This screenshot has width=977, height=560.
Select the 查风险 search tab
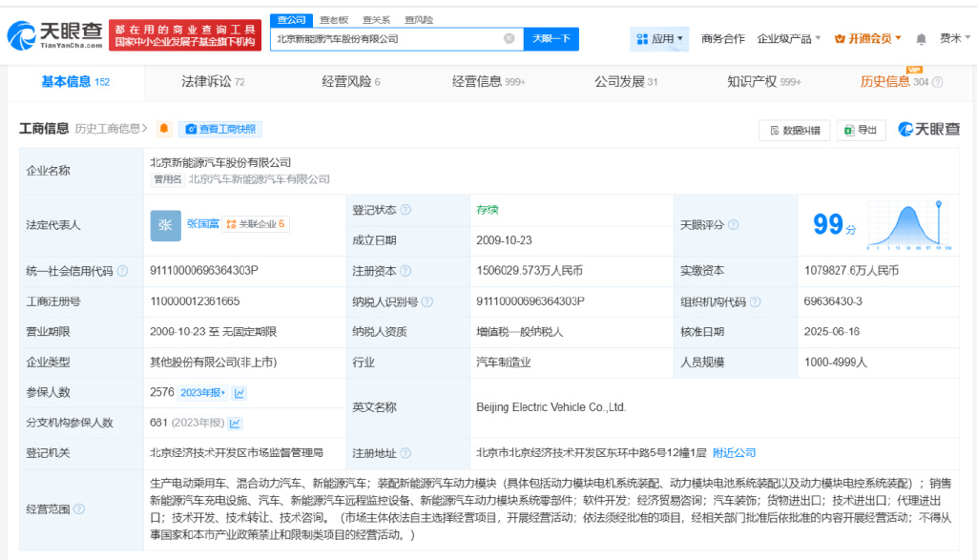[x=419, y=20]
